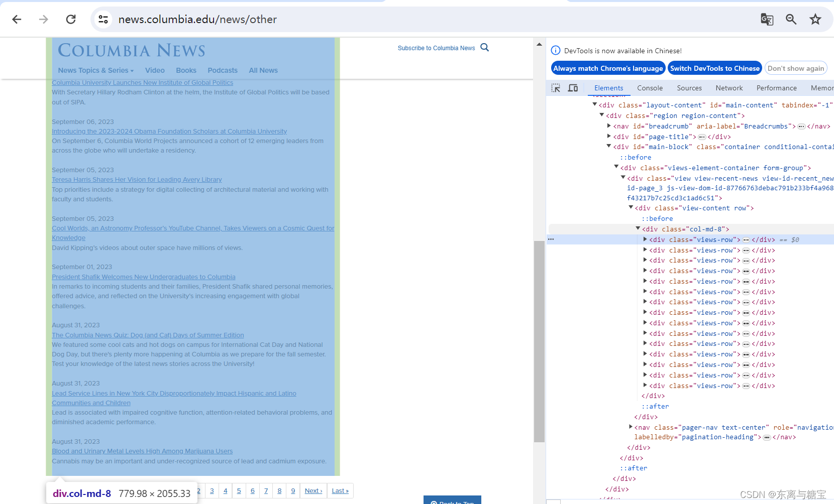834x504 pixels.
Task: Click page vertical scrollbar thumb
Action: 539,341
